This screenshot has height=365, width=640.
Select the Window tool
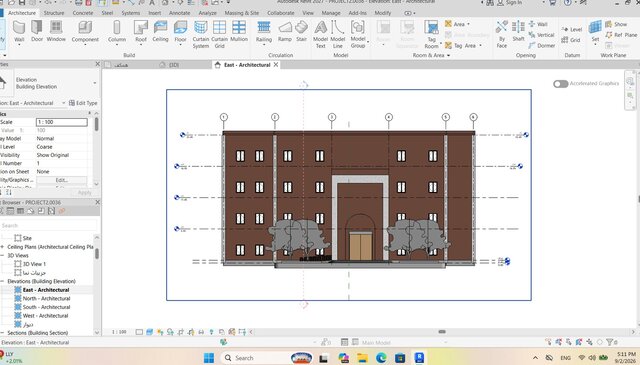tap(56, 31)
